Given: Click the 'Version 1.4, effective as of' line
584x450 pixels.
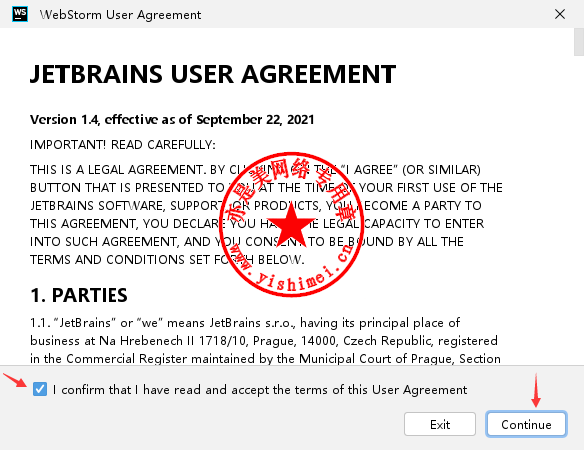Looking at the screenshot, I should pyautogui.click(x=172, y=120).
